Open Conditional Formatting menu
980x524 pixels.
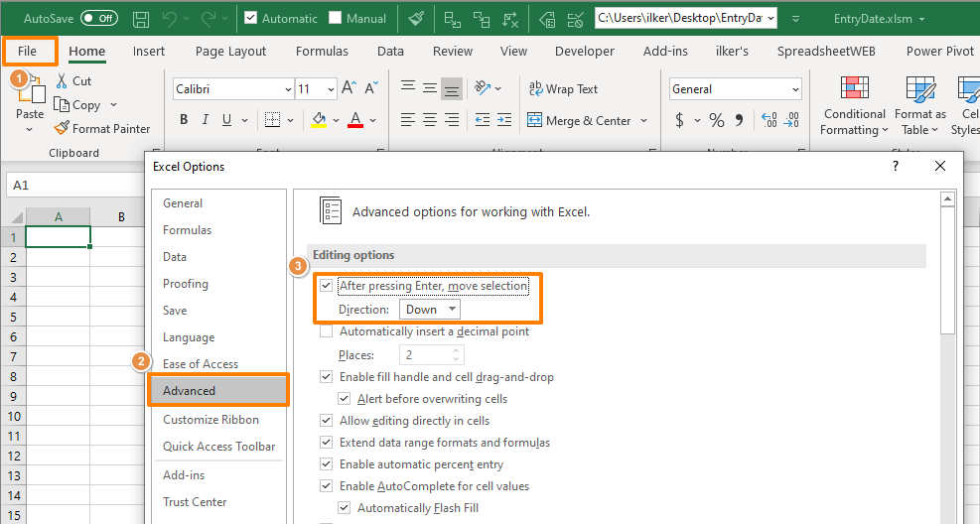[854, 106]
